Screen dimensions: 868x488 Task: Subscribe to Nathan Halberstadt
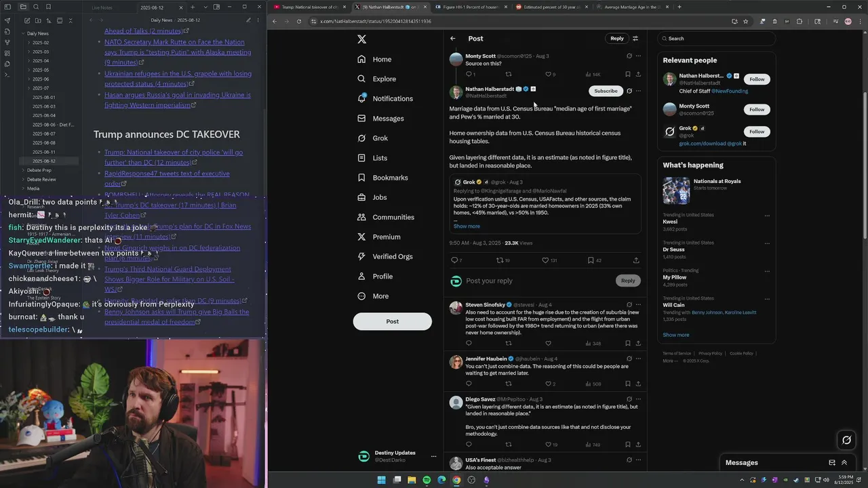click(606, 91)
